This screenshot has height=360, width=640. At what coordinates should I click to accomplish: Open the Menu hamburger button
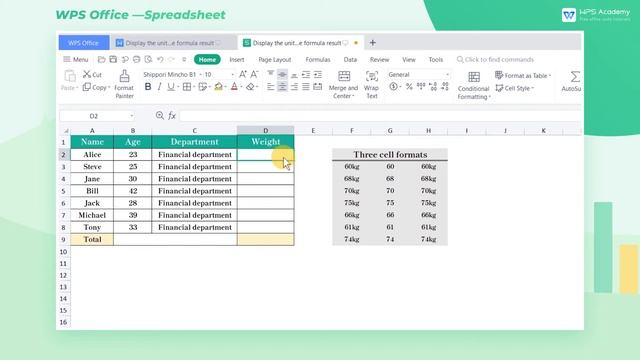click(76, 60)
